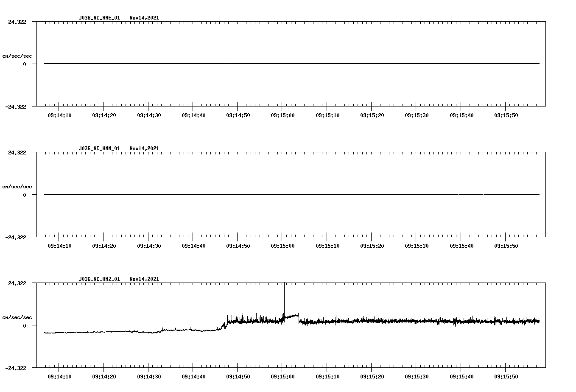
Task: Click zero label on HNZ y-axis
Action: pyautogui.click(x=25, y=326)
